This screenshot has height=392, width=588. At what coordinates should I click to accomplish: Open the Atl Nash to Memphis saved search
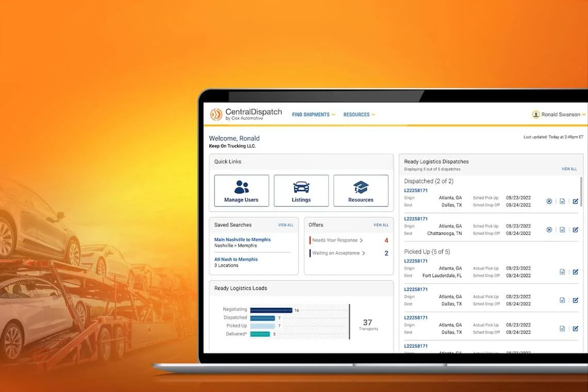[236, 259]
